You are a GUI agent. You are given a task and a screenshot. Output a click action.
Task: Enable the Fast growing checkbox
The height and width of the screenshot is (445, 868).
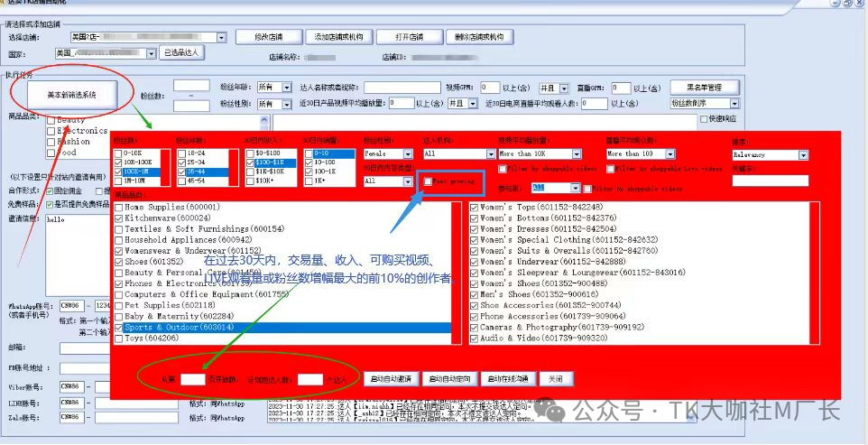pos(429,181)
